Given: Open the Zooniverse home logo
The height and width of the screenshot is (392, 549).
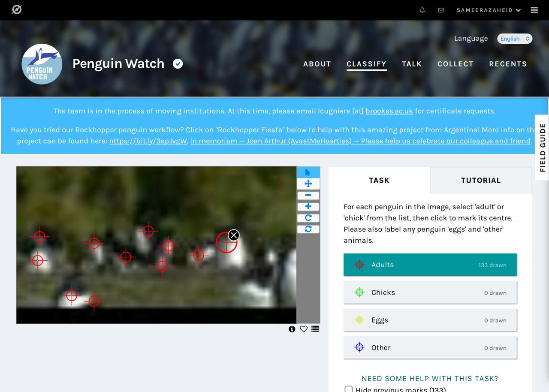Looking at the screenshot, I should pos(17,9).
